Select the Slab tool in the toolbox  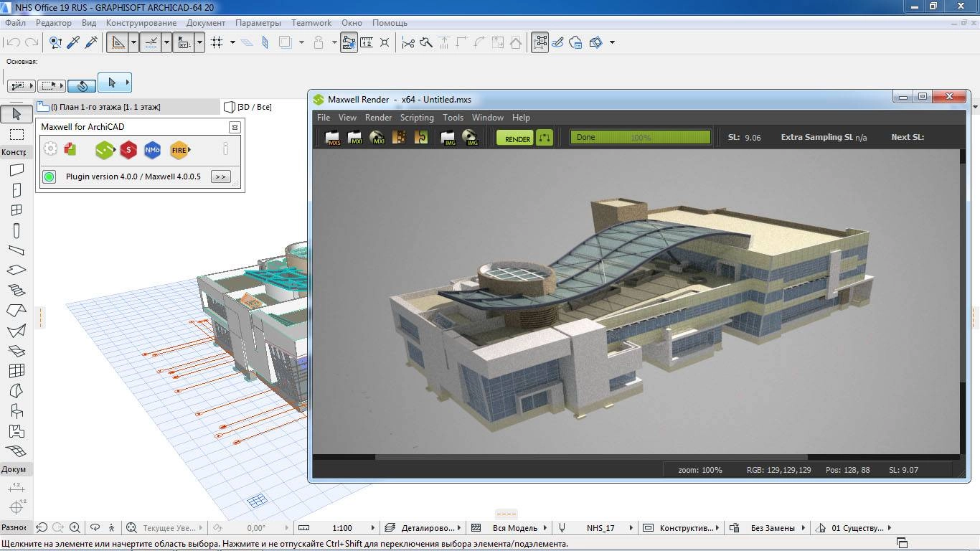point(17,270)
